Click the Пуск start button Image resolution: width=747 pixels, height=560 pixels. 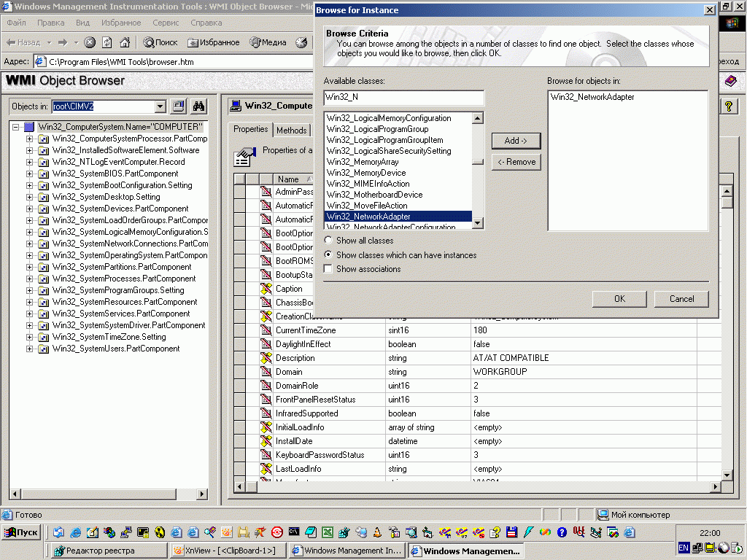[21, 532]
